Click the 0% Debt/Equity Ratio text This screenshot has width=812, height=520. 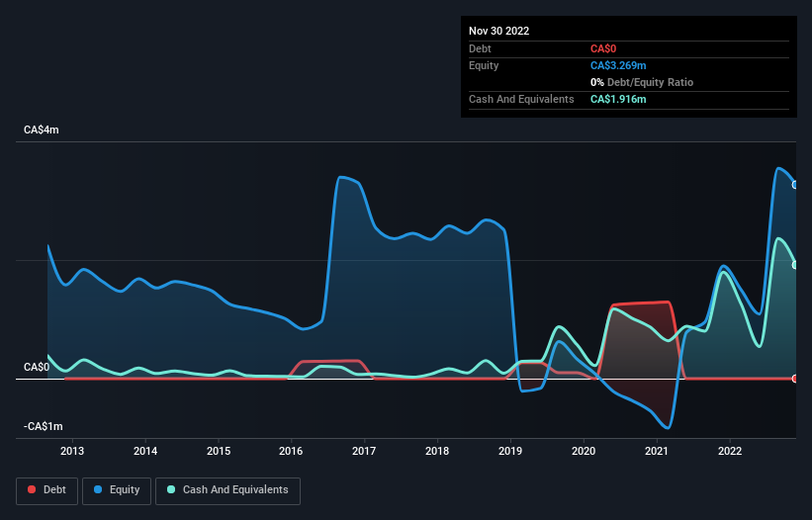point(642,82)
